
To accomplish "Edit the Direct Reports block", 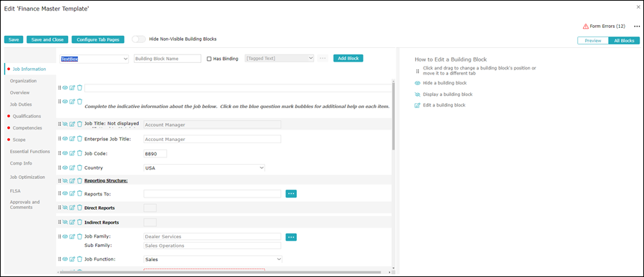I will coord(72,208).
